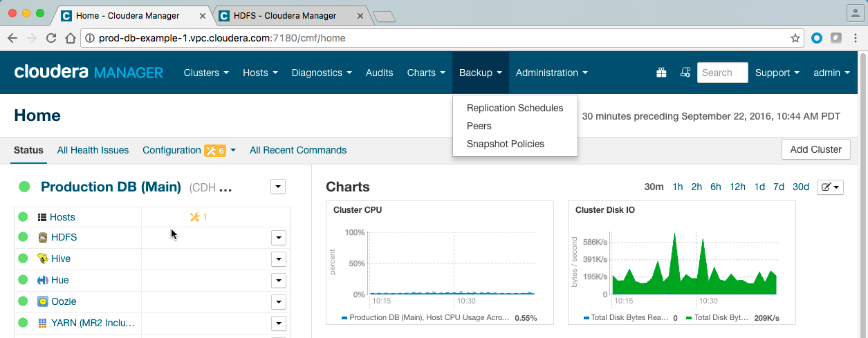868x338 pixels.
Task: Go to browser home page icon
Action: (x=70, y=38)
